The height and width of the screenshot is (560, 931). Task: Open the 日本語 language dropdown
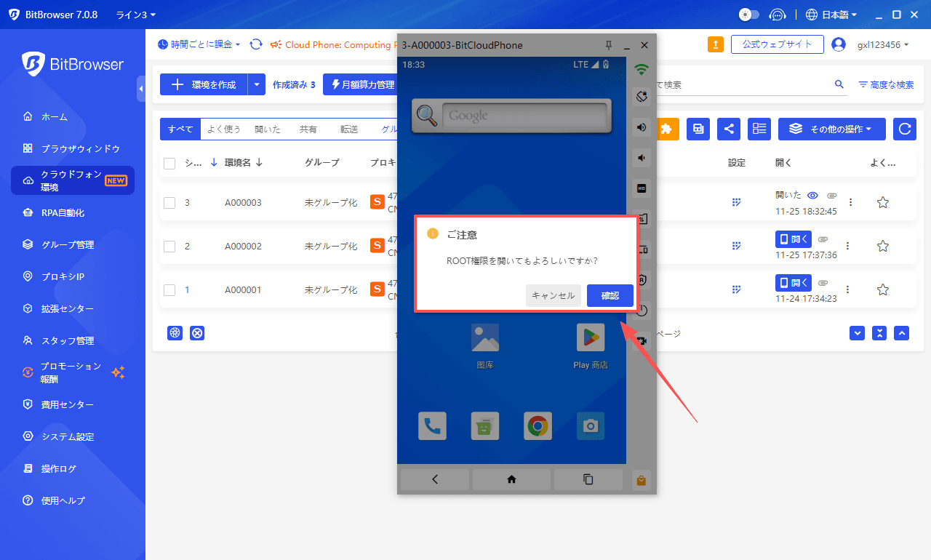(x=831, y=15)
